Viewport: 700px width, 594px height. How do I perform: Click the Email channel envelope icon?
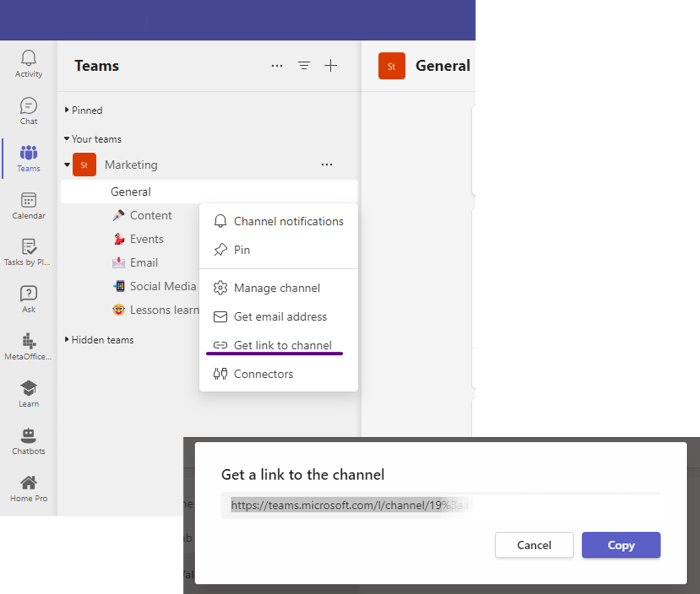tap(119, 262)
